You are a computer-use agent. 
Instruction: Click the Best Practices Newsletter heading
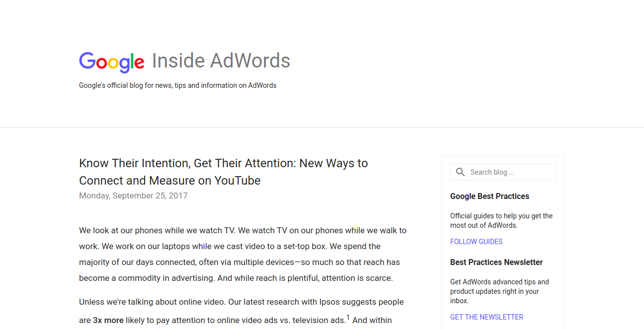click(x=496, y=263)
